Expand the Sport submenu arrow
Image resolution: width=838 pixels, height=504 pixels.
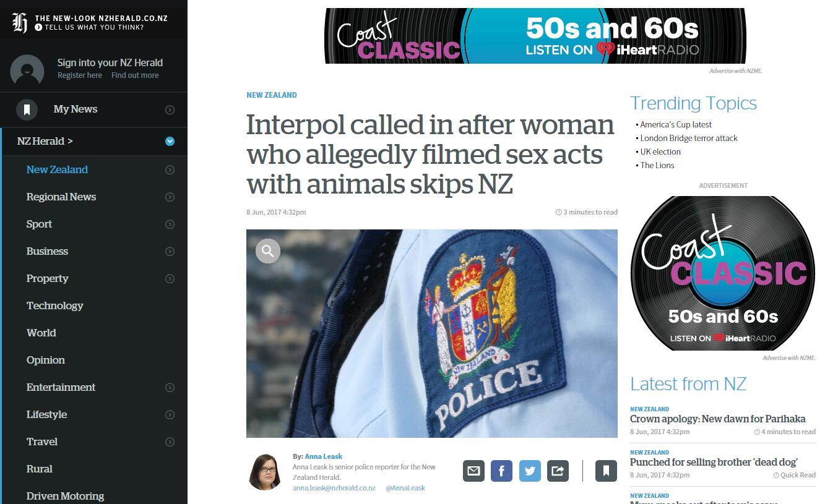point(170,224)
